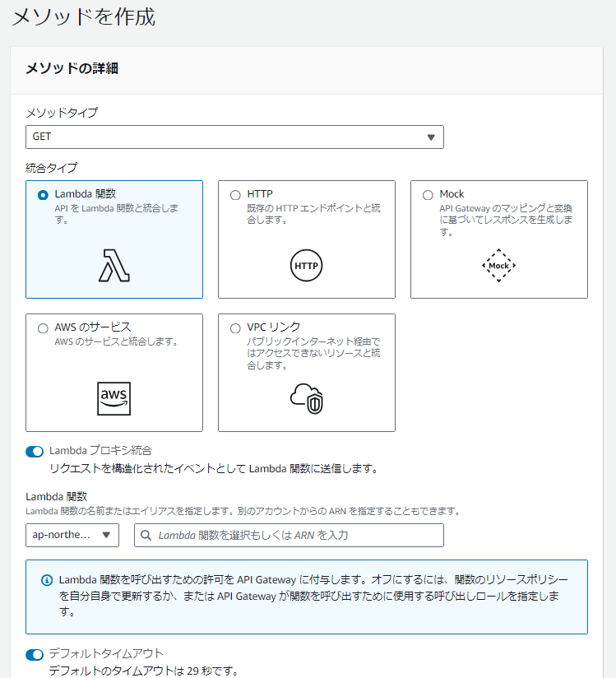Click the リクエストを構造化されたイベント description text
The width and height of the screenshot is (616, 678).
pos(214,468)
